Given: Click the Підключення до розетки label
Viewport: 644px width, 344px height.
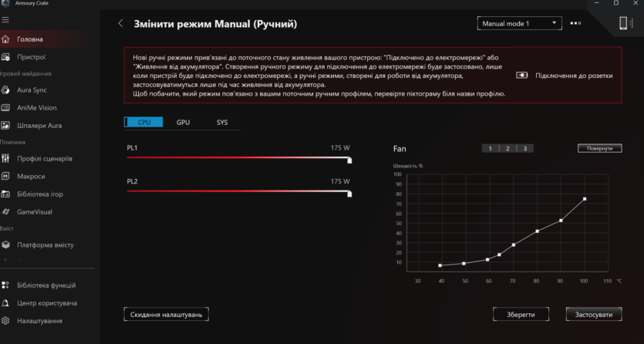Looking at the screenshot, I should pos(574,76).
